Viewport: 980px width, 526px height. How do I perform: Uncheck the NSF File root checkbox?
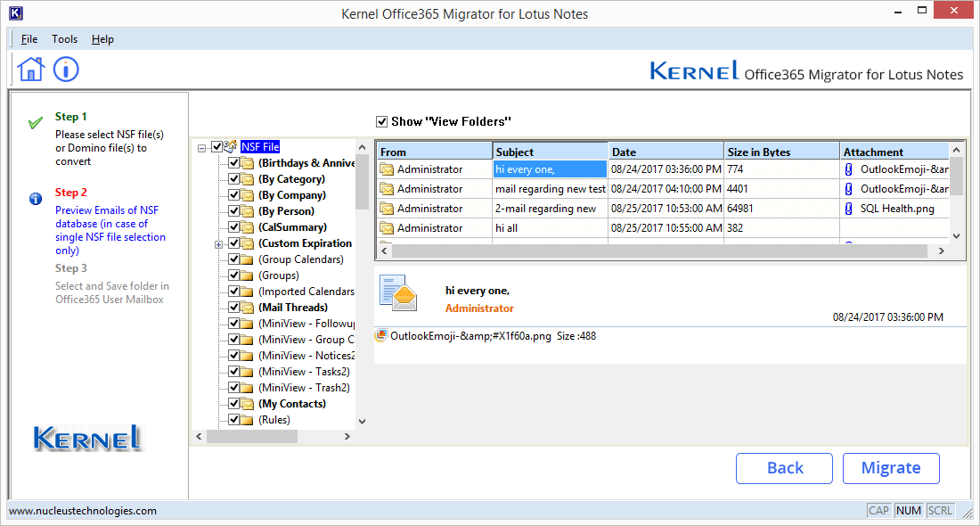tap(216, 147)
